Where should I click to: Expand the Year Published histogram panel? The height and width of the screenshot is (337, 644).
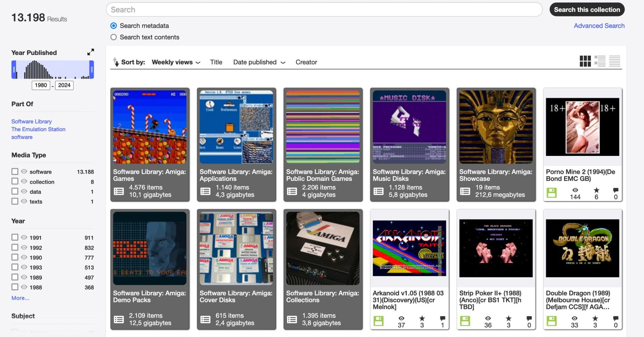point(91,52)
